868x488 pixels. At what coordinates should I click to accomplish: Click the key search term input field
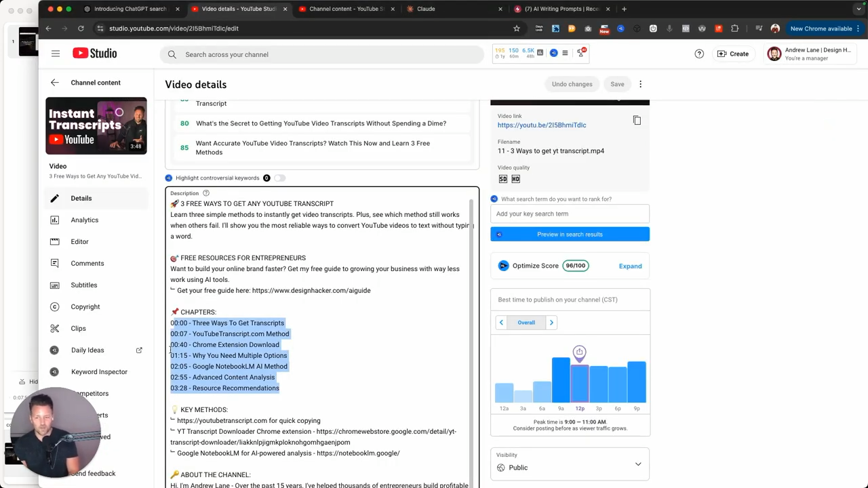pyautogui.click(x=570, y=213)
